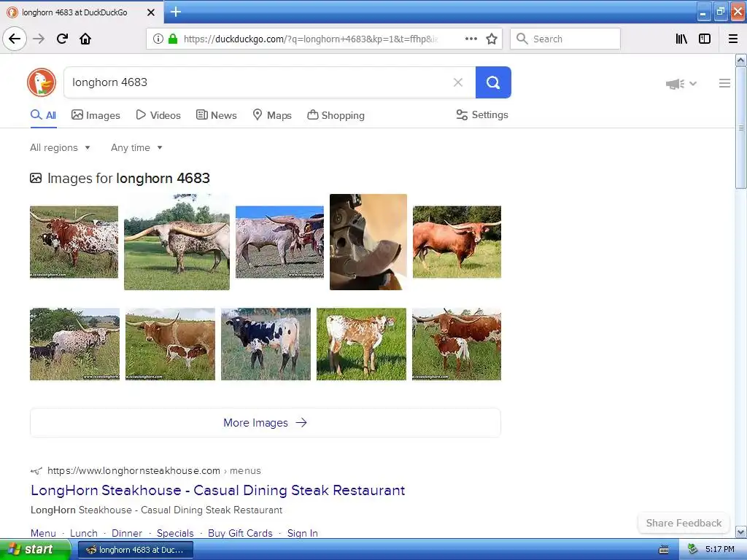Viewport: 747px width, 560px height.
Task: Click the green secure connection padlock
Action: tap(172, 39)
